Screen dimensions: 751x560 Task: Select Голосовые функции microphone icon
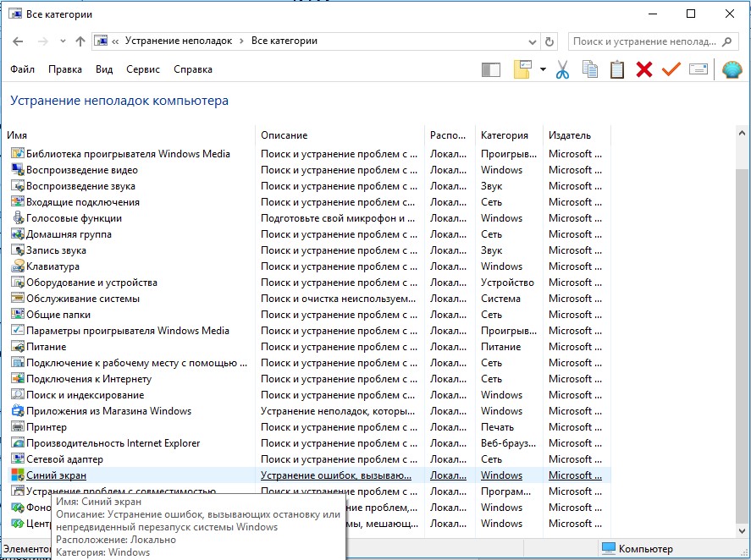pos(18,217)
